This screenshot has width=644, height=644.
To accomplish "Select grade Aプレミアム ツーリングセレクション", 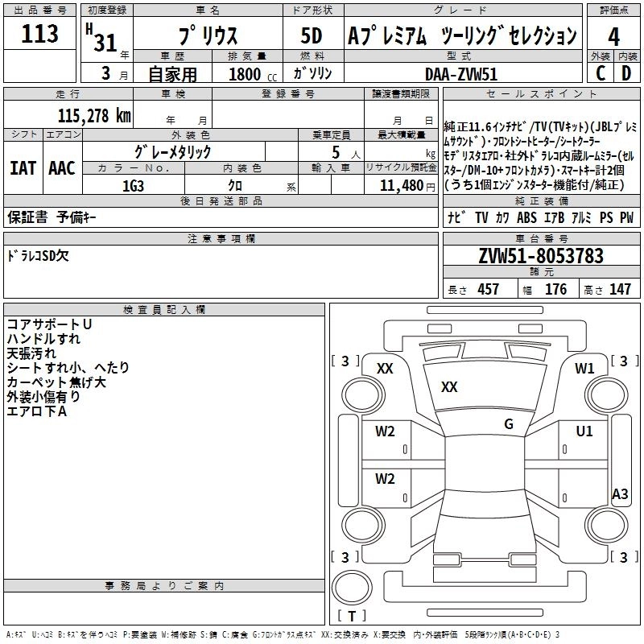I will pos(462,35).
